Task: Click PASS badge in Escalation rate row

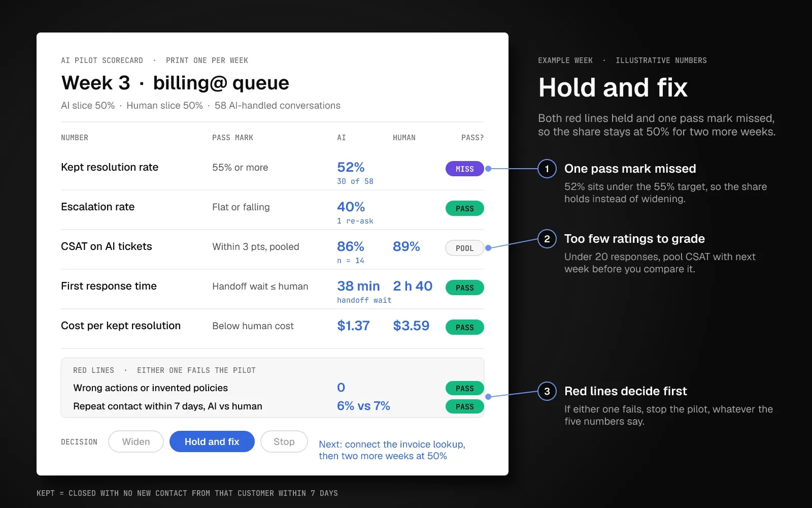Action: [464, 208]
